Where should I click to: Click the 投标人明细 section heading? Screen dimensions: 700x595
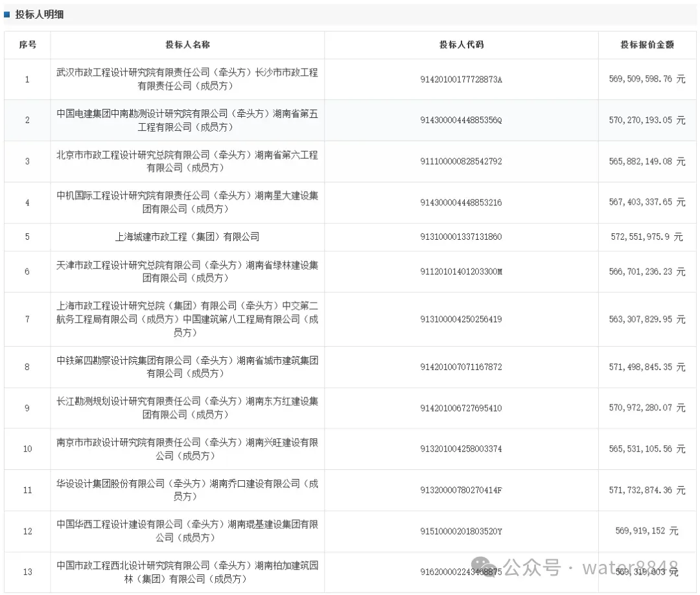[40, 14]
